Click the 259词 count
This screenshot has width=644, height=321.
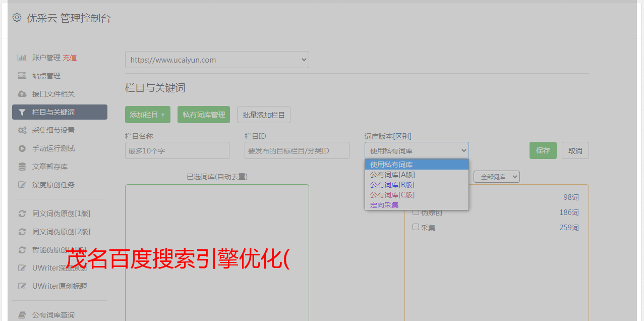(569, 228)
